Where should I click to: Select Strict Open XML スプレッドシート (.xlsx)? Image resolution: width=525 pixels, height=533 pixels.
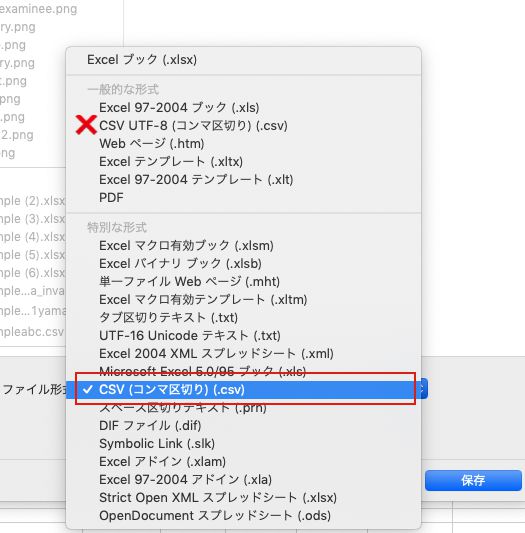pyautogui.click(x=243, y=498)
